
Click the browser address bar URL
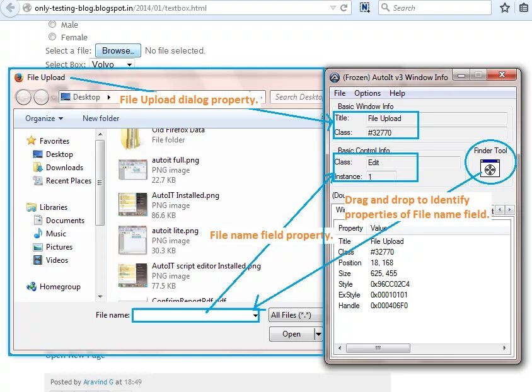[120, 8]
